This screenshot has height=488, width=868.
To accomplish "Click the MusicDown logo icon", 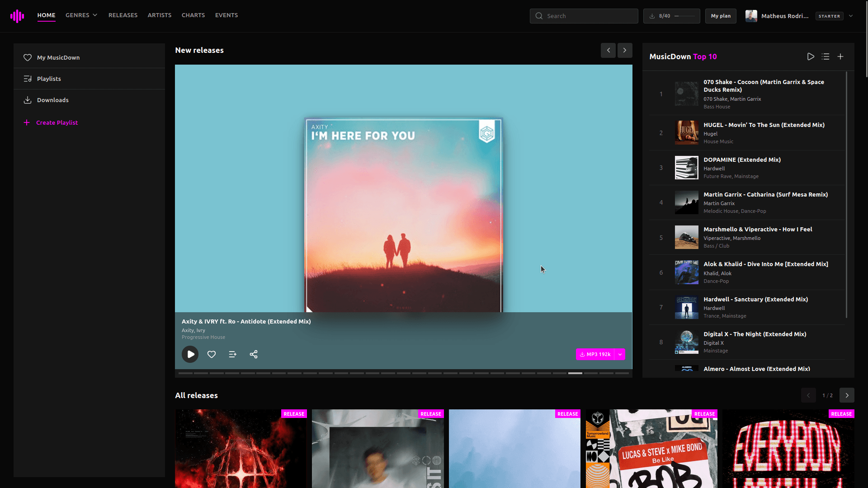I will [17, 16].
